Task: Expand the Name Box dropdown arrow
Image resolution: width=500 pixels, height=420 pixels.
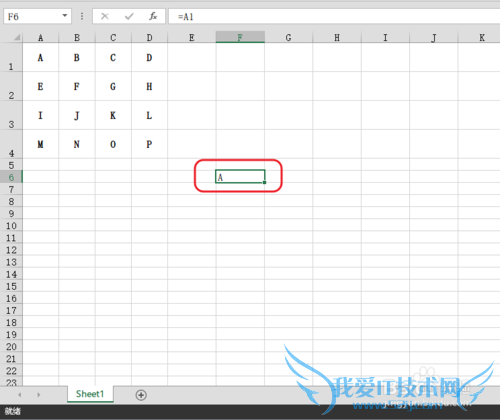Action: pyautogui.click(x=65, y=16)
